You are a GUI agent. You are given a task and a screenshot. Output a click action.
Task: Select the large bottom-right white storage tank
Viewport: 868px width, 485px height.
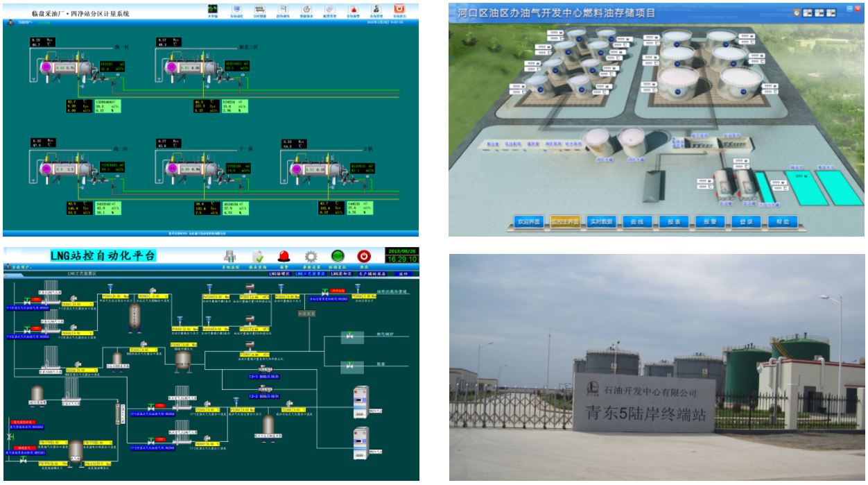click(740, 83)
